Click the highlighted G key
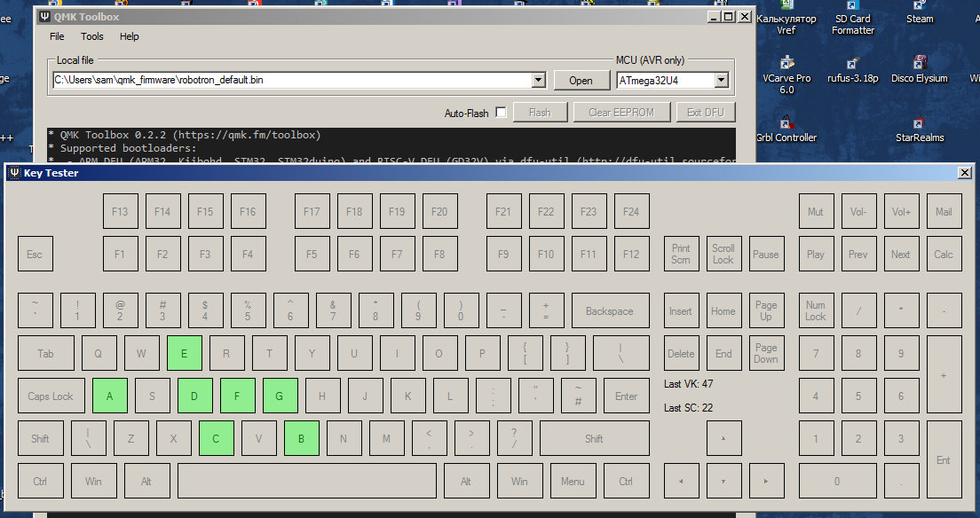 click(280, 396)
